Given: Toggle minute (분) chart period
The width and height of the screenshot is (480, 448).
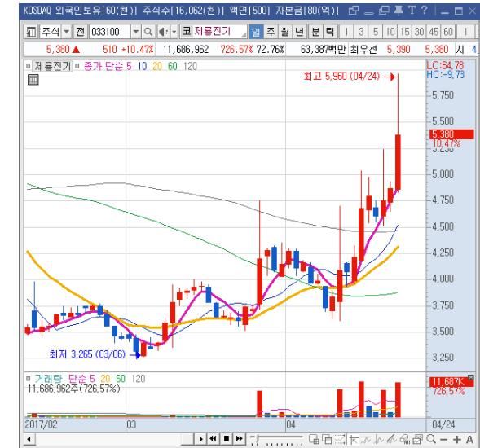Looking at the screenshot, I should (315, 32).
